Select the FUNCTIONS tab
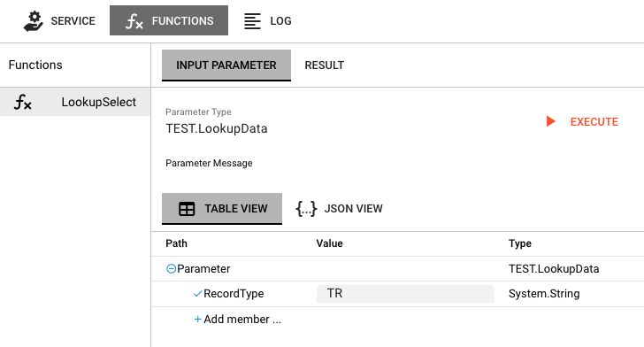This screenshot has width=644, height=347. click(x=169, y=20)
